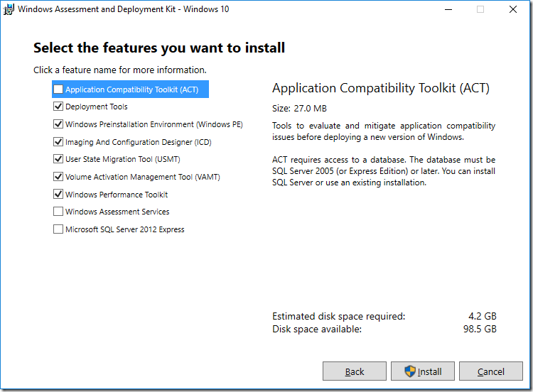Select Microsoft SQL Server 2012 Express label
Screen dimensions: 533x392
pyautogui.click(x=125, y=229)
